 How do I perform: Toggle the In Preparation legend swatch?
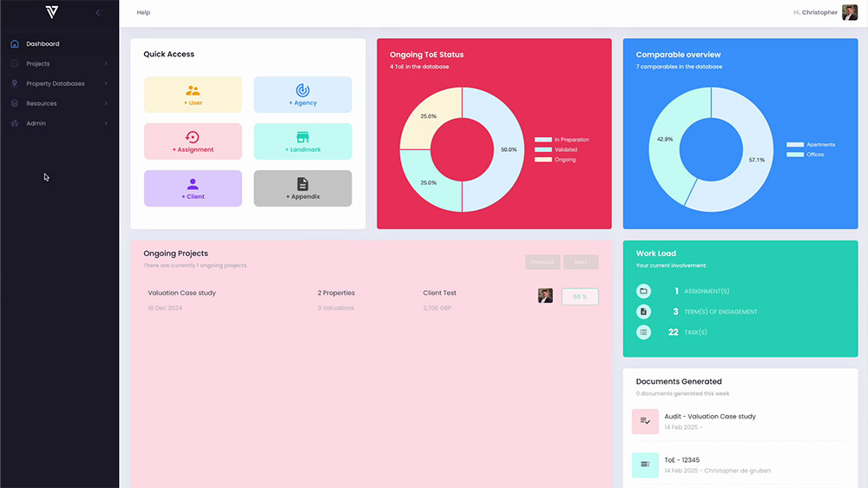tap(543, 140)
